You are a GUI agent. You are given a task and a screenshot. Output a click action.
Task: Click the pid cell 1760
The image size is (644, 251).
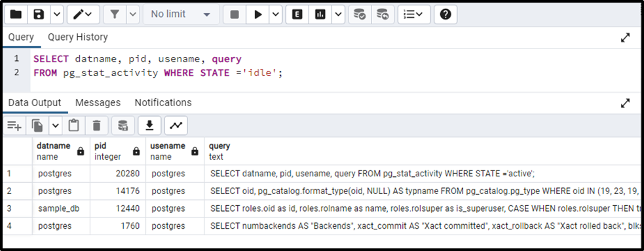118,226
